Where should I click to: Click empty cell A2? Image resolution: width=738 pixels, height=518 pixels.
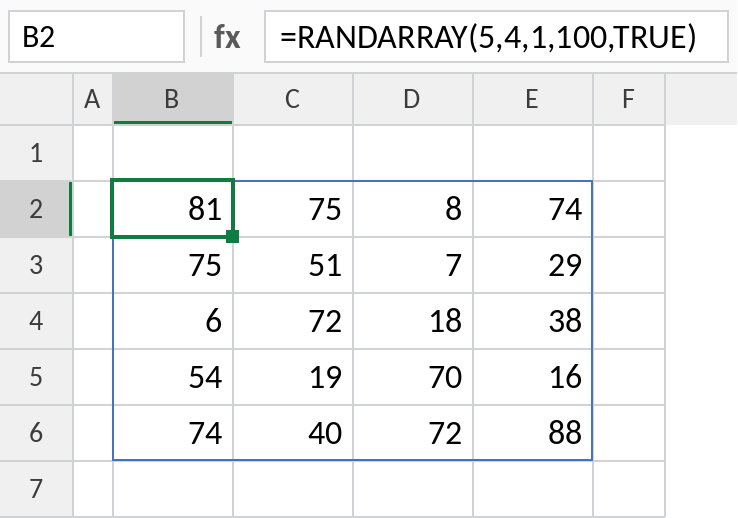(x=93, y=209)
